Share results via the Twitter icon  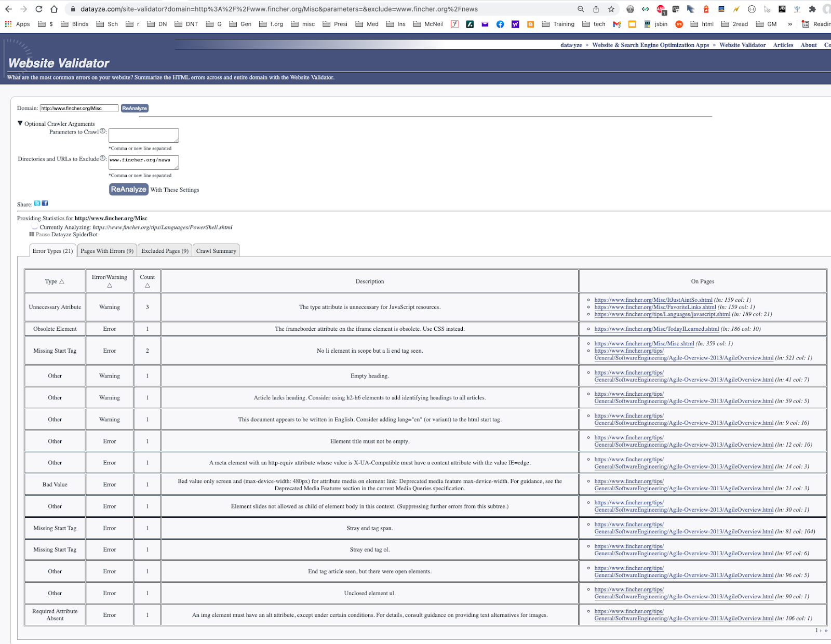click(x=37, y=203)
